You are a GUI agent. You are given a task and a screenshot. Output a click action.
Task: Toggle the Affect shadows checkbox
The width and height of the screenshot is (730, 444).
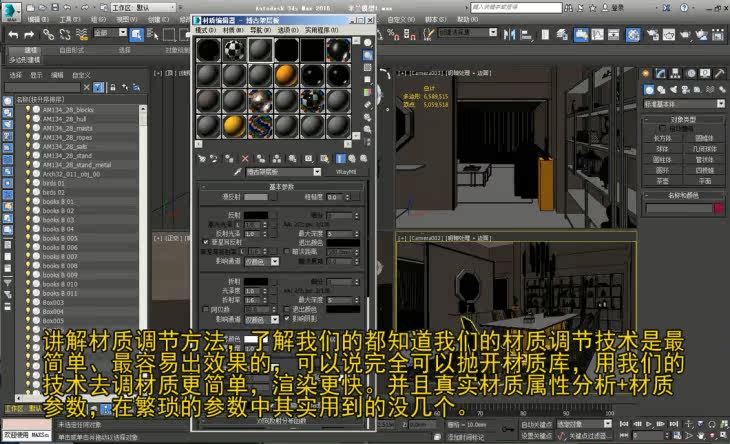click(287, 318)
